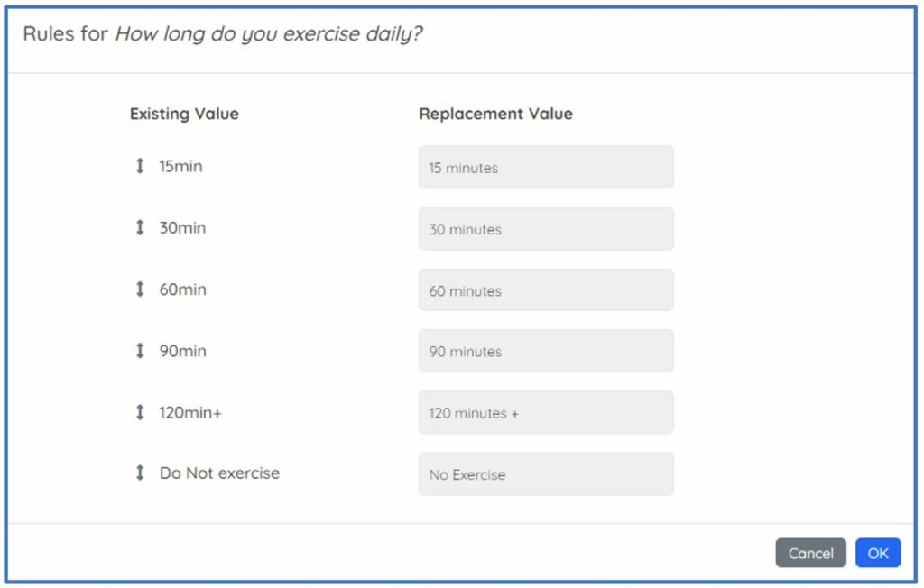924x588 pixels.
Task: Select the 15min existing value label
Action: (x=180, y=167)
